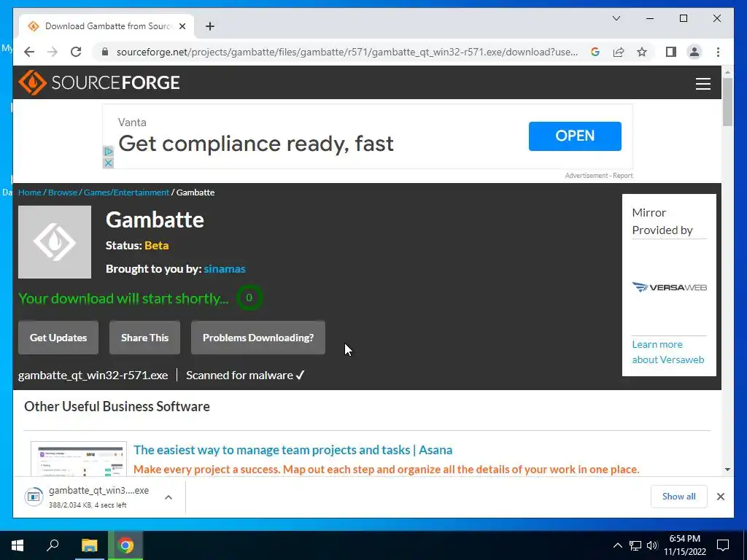The width and height of the screenshot is (747, 560).
Task: Open Windows taskbar search
Action: click(x=53, y=545)
